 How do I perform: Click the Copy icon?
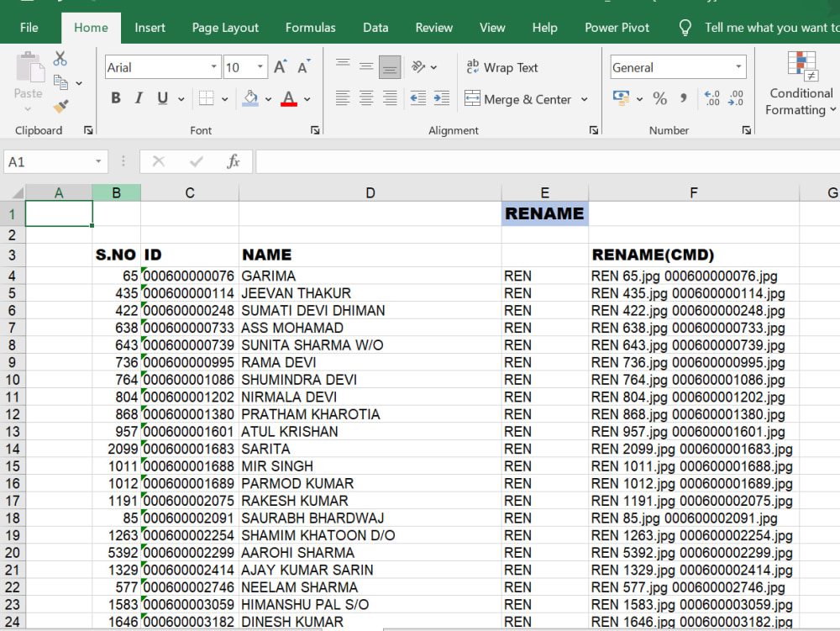(x=61, y=82)
